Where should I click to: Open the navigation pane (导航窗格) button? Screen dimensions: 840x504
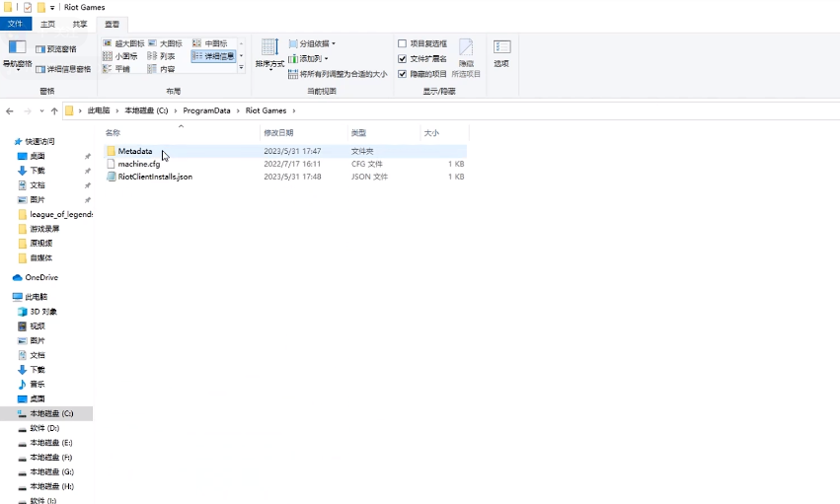[x=17, y=54]
